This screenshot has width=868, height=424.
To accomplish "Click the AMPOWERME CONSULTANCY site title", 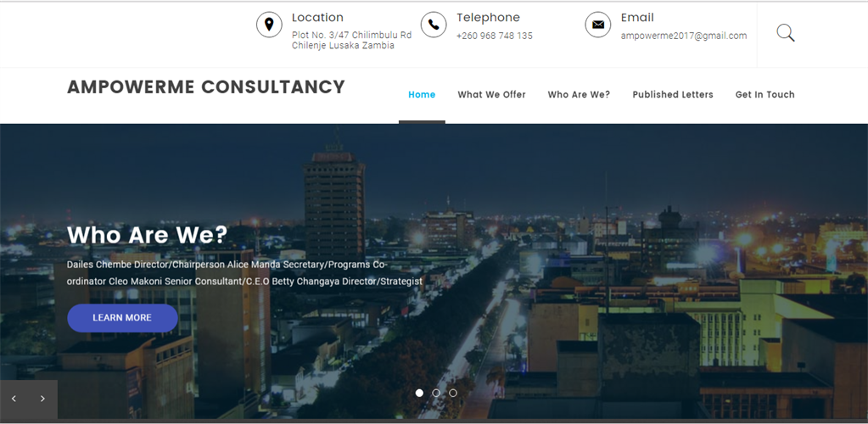I will pyautogui.click(x=206, y=86).
